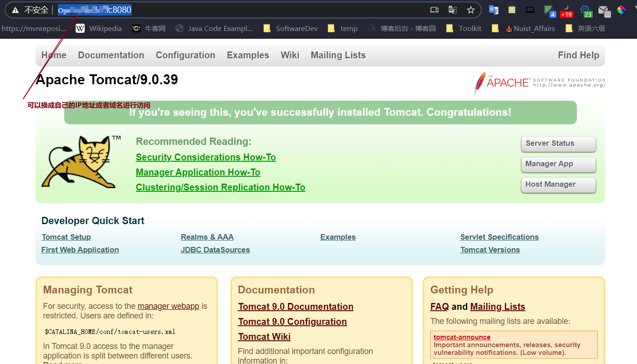
Task: Open the Google Translate extension icon
Action: tap(493, 10)
